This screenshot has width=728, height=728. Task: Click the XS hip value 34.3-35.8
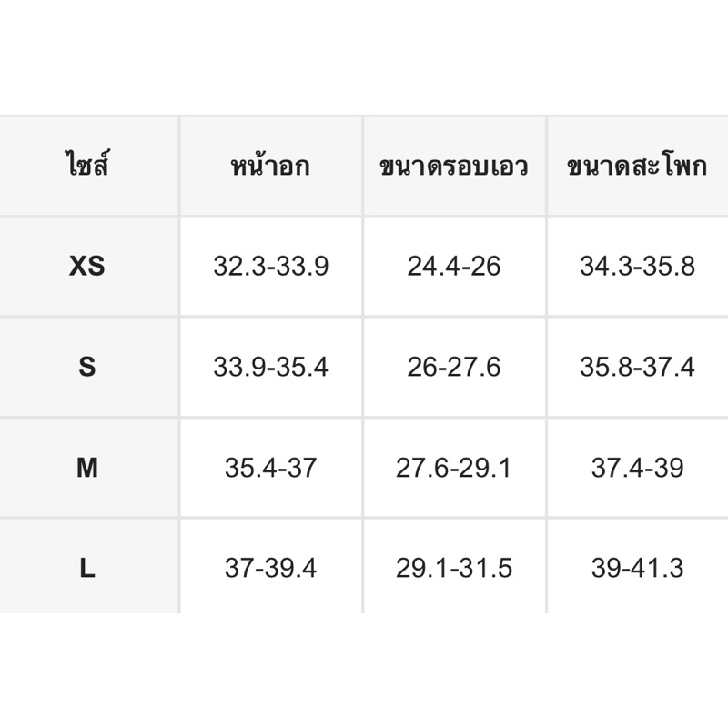637,267
